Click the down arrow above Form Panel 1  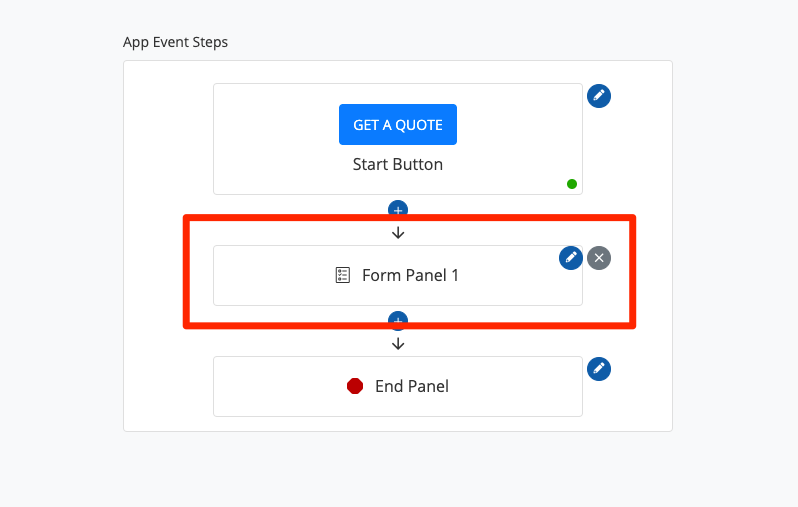pyautogui.click(x=398, y=233)
